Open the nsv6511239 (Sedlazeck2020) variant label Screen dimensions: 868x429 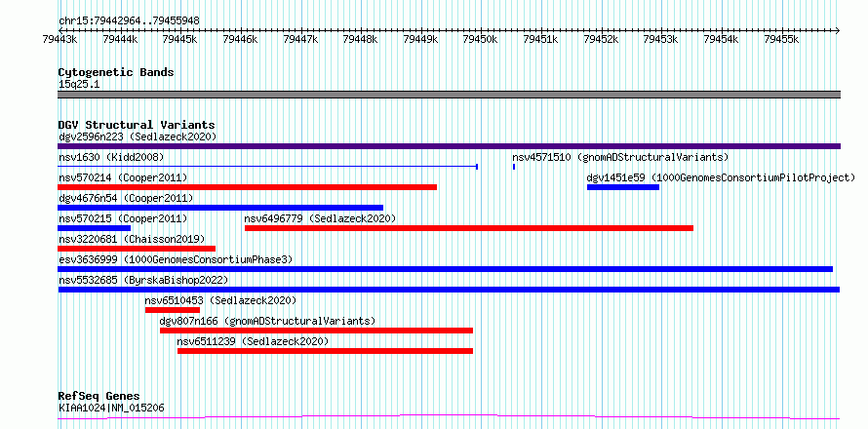point(253,341)
